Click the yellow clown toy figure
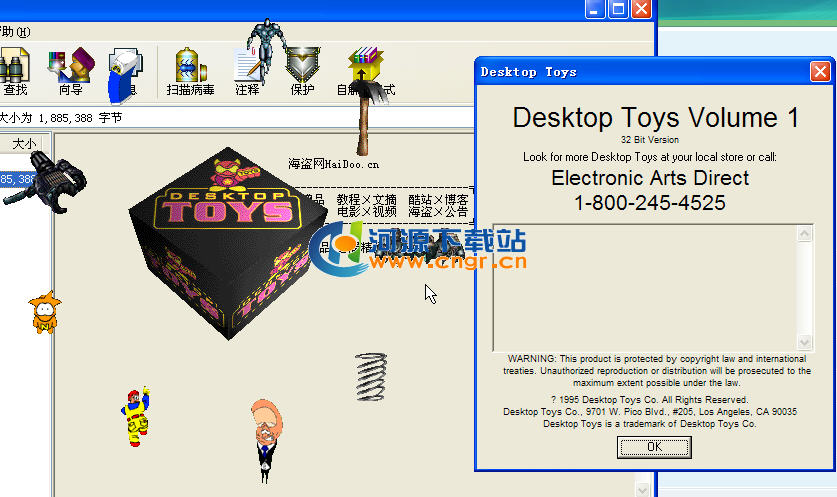The image size is (837, 497). tap(136, 417)
